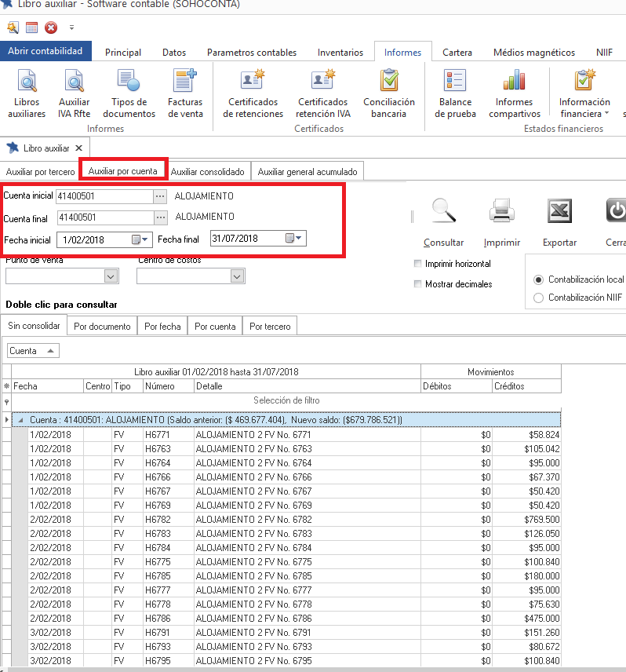The image size is (626, 672).
Task: Open Balance de prueba report
Action: [455, 93]
